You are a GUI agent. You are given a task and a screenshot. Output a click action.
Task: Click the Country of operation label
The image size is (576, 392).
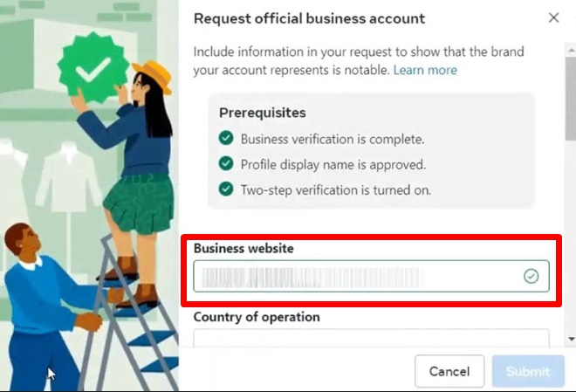(x=257, y=317)
